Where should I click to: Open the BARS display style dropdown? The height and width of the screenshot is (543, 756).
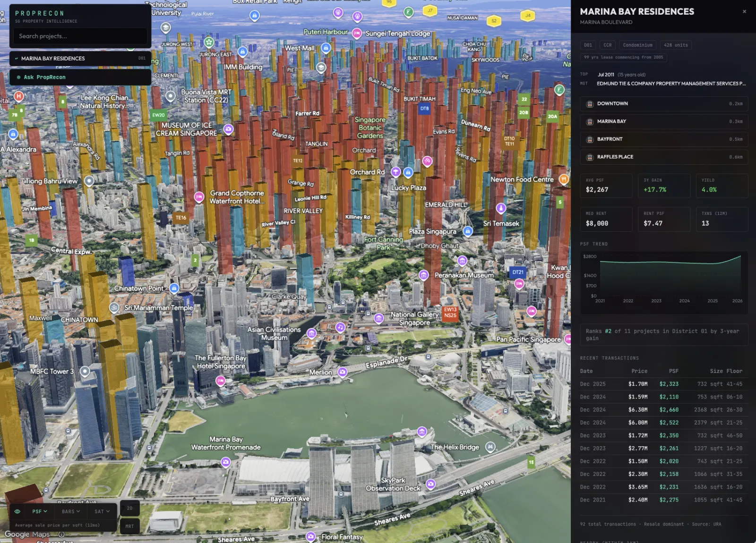tap(71, 511)
